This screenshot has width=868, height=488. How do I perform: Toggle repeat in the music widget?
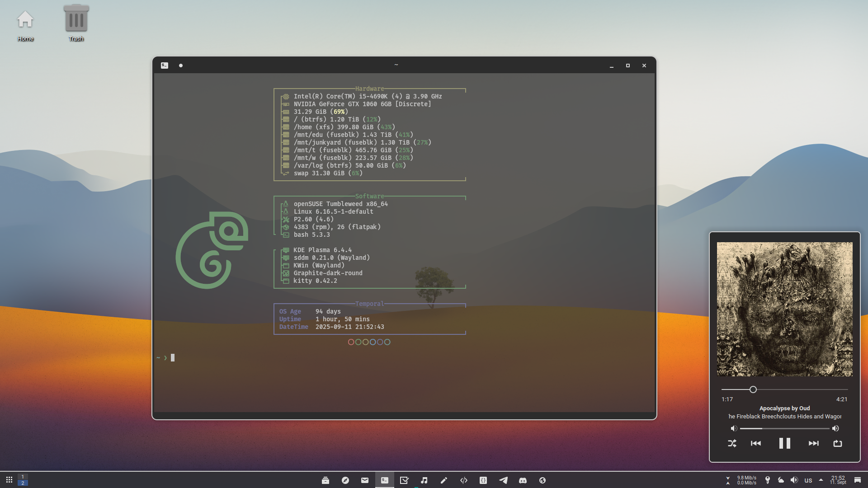pyautogui.click(x=838, y=443)
